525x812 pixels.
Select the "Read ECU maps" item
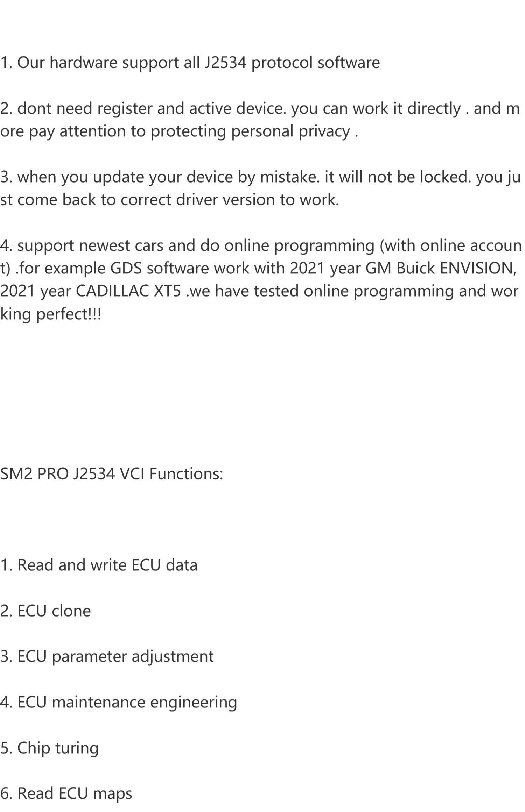[x=66, y=793]
